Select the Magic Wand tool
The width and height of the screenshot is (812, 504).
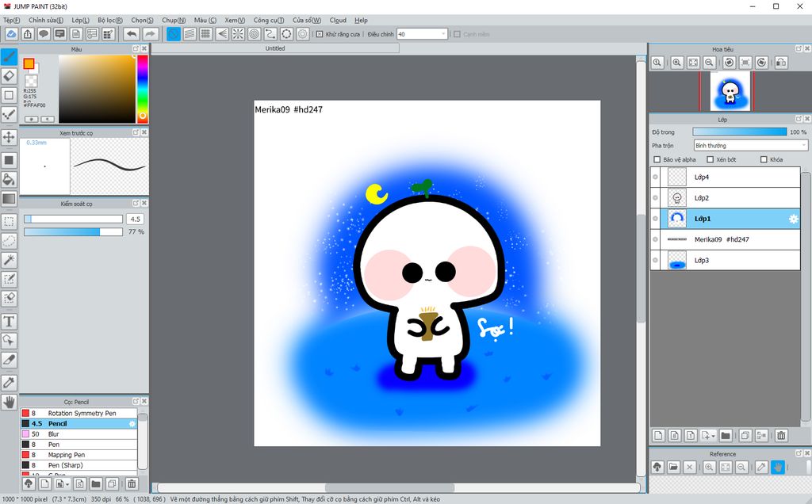9,260
